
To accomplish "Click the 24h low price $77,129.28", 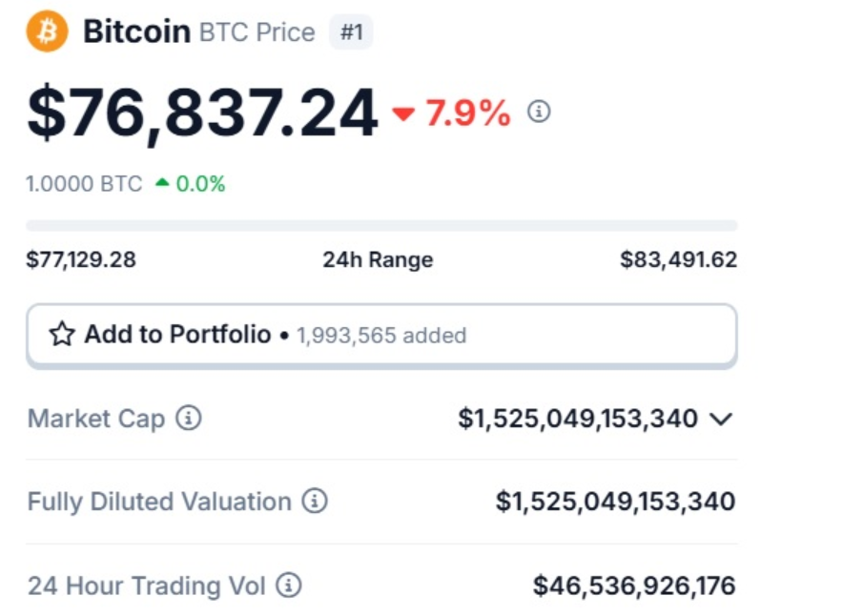I will (81, 259).
